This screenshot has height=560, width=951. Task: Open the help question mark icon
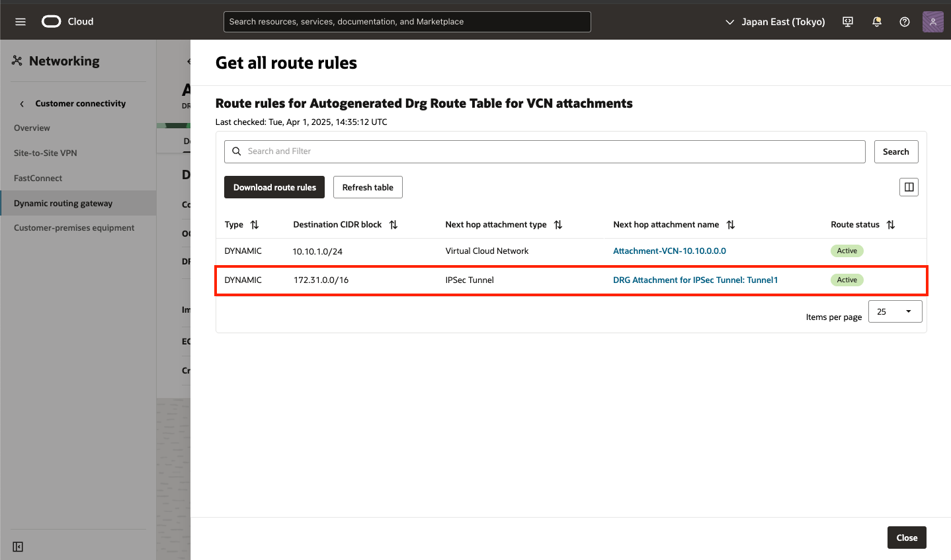coord(905,22)
